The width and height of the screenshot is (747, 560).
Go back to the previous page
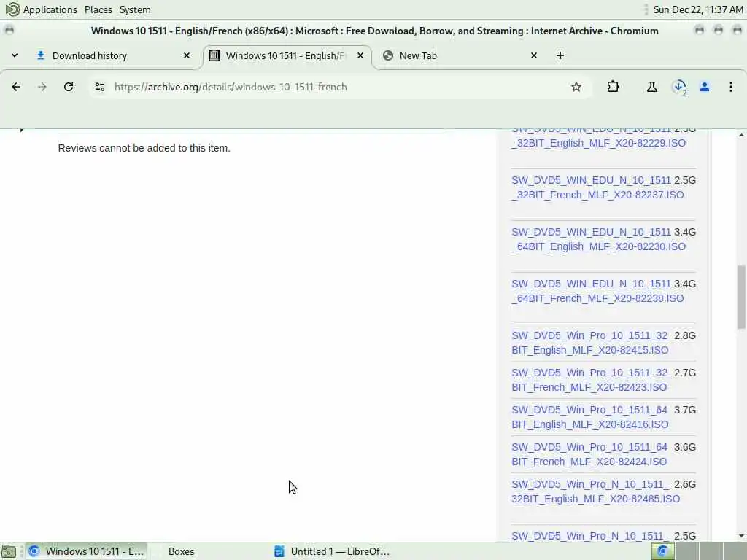point(16,87)
